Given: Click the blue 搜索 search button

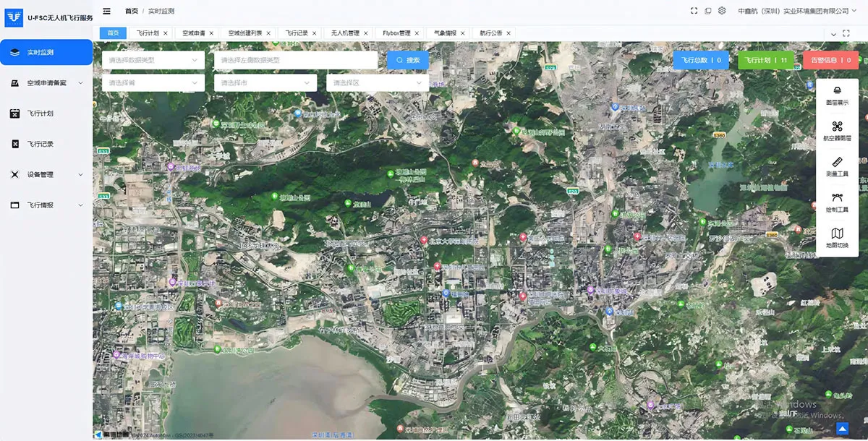Looking at the screenshot, I should (408, 60).
